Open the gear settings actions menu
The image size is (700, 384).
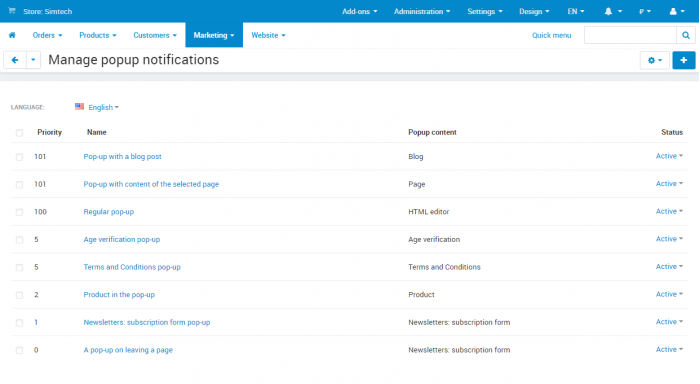coord(654,60)
